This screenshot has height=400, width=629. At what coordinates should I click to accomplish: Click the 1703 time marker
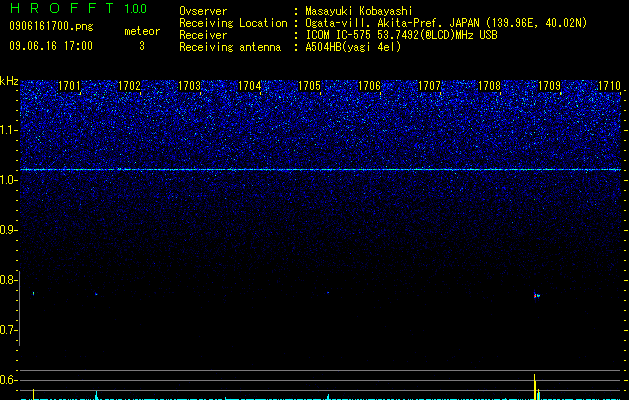coord(189,86)
